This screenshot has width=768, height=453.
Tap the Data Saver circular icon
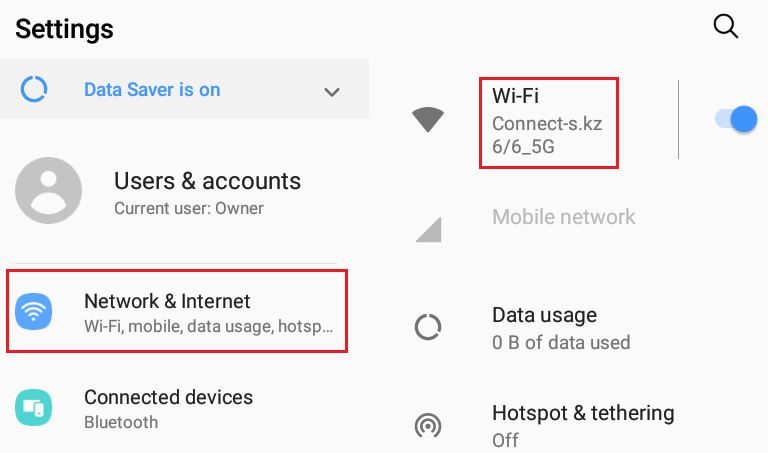point(34,89)
